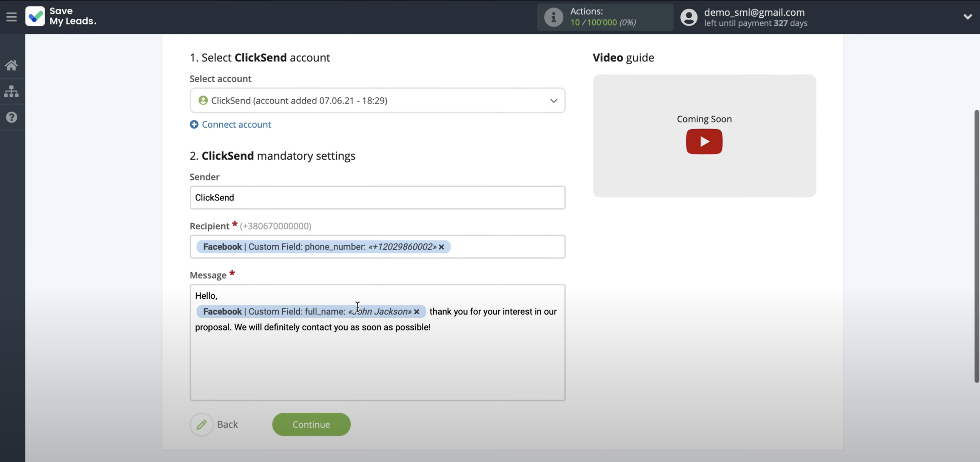Open the Home sidebar icon
Screen dimensions: 980x462
[12, 65]
